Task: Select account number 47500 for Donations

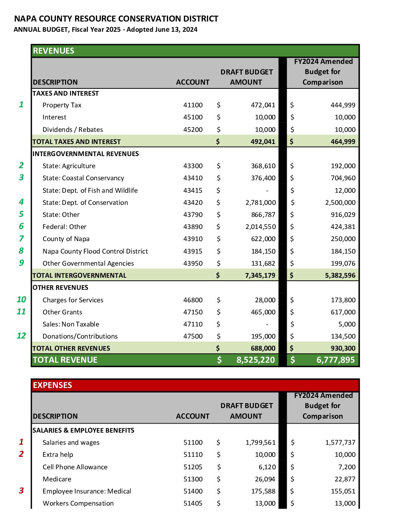Action: [193, 336]
